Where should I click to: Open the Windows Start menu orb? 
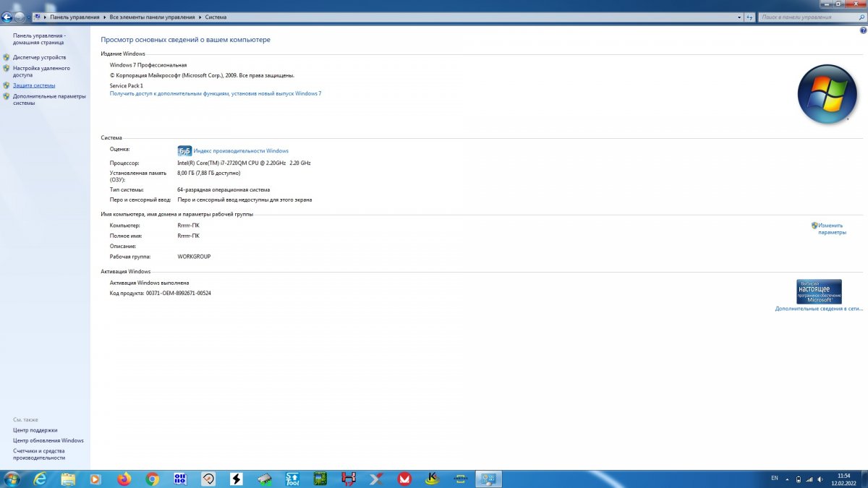(x=12, y=479)
